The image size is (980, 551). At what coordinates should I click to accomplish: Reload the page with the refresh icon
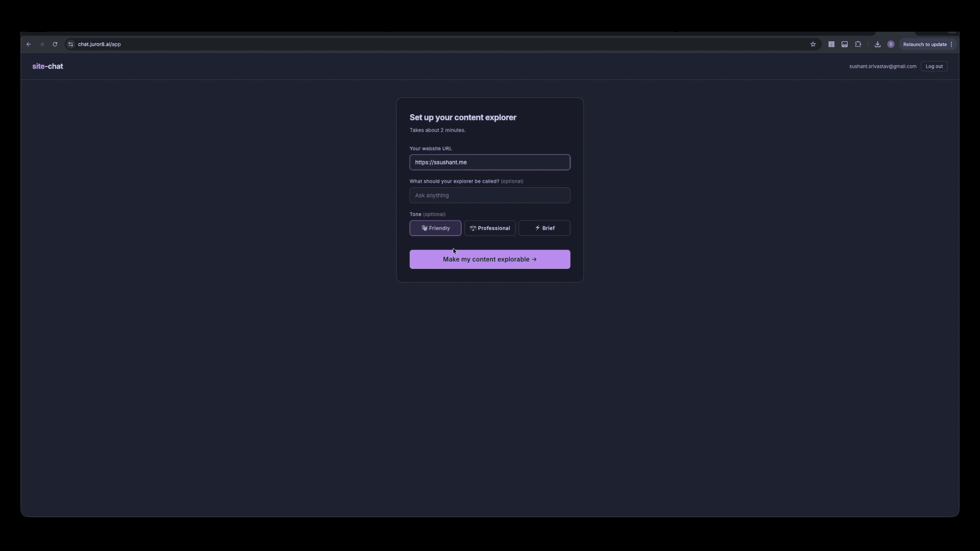[x=55, y=44]
